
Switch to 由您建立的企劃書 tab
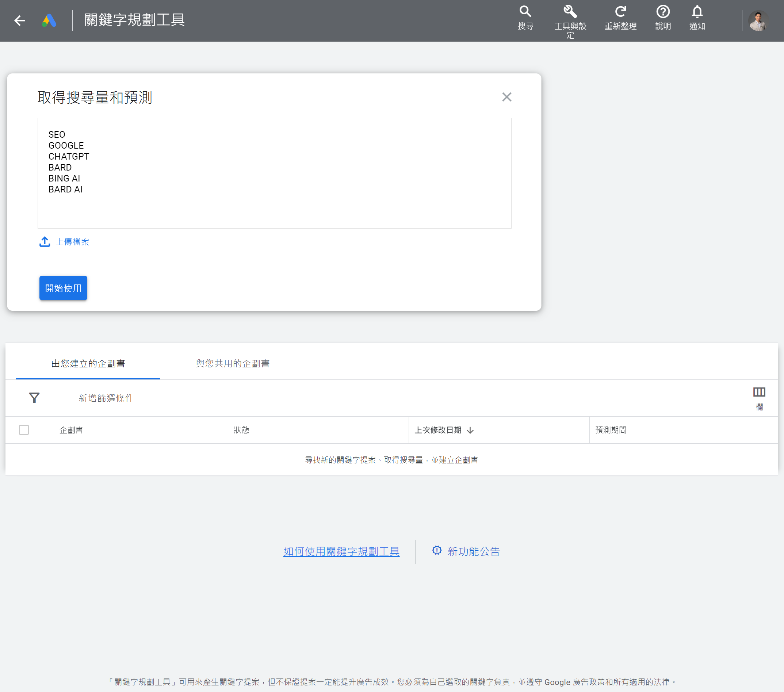[88, 363]
